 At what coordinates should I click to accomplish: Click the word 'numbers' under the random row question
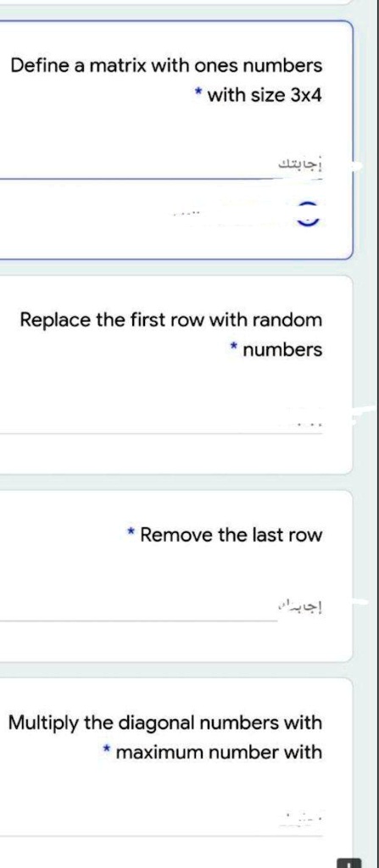click(282, 350)
